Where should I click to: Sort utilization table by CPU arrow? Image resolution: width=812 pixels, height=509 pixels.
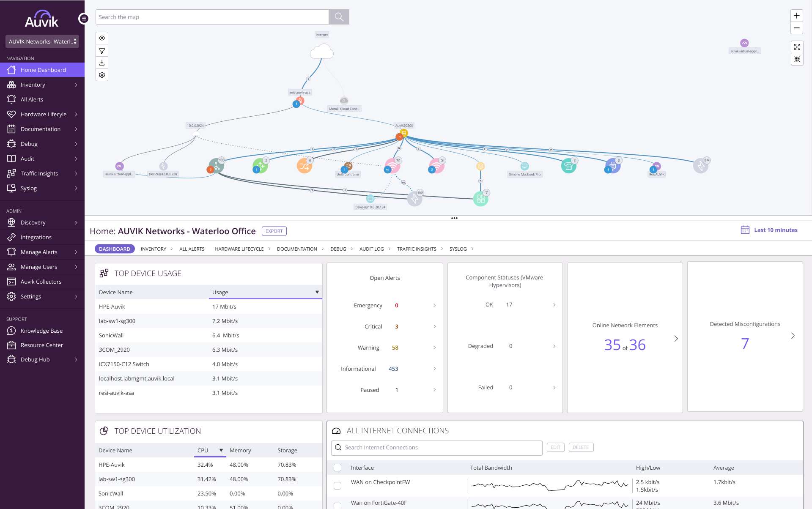tap(221, 450)
